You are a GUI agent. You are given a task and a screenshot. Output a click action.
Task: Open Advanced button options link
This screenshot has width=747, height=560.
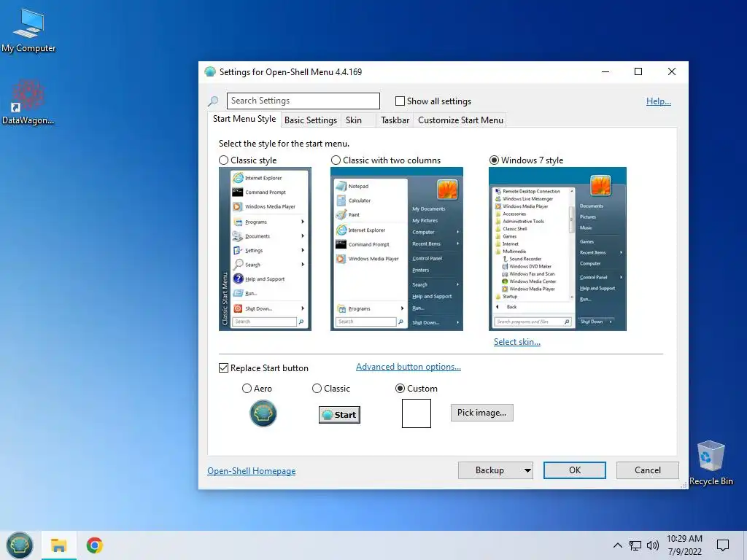pos(409,367)
